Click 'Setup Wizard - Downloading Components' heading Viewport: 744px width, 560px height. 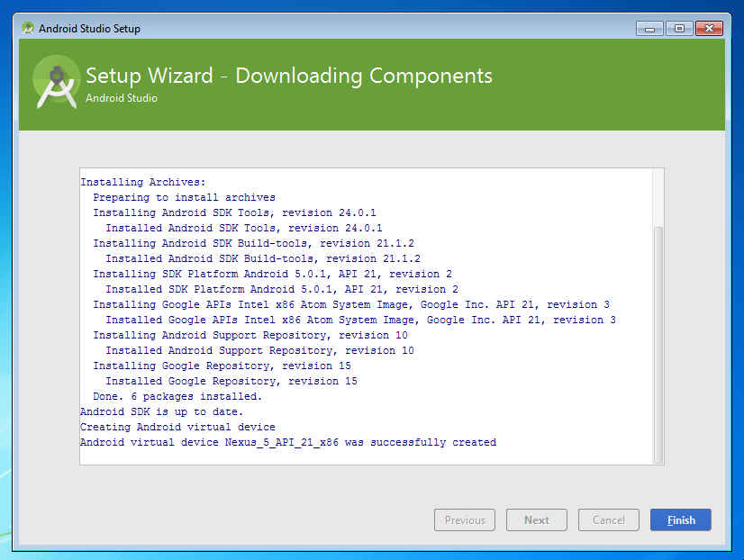click(x=289, y=76)
